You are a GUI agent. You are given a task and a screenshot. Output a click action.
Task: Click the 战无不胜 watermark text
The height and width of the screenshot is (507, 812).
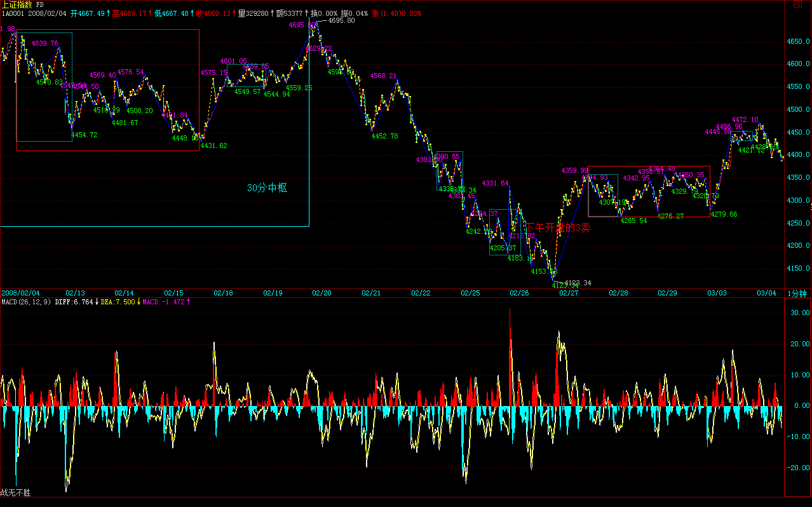tap(15, 492)
